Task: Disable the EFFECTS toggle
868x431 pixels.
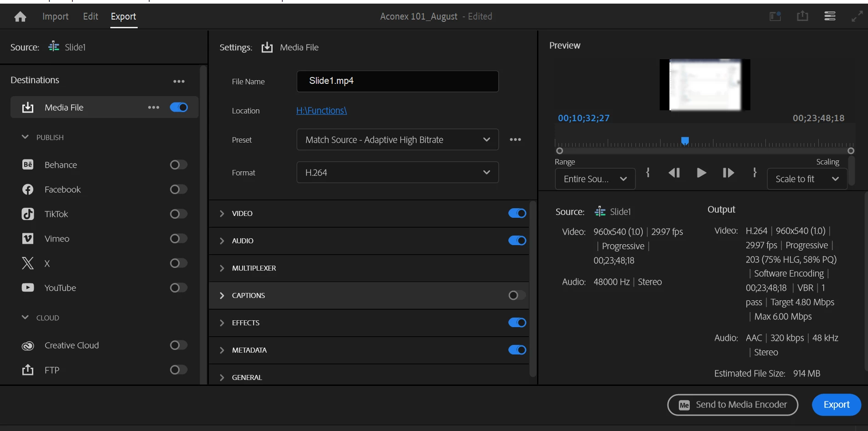Action: click(517, 323)
